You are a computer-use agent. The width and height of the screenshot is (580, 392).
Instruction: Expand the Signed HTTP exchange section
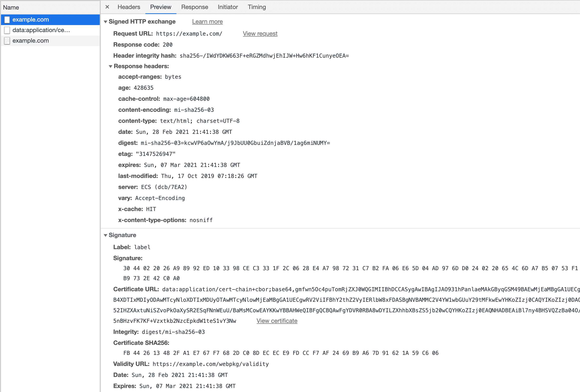106,22
